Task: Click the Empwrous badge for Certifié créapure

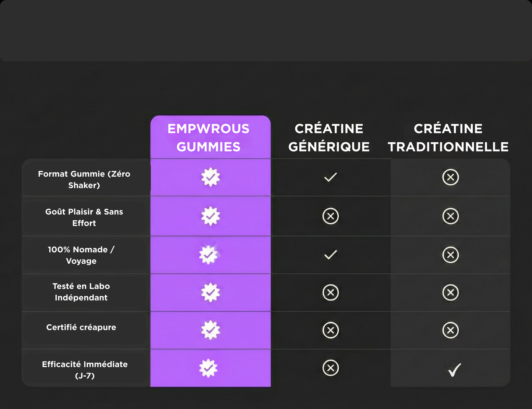Action: point(210,330)
